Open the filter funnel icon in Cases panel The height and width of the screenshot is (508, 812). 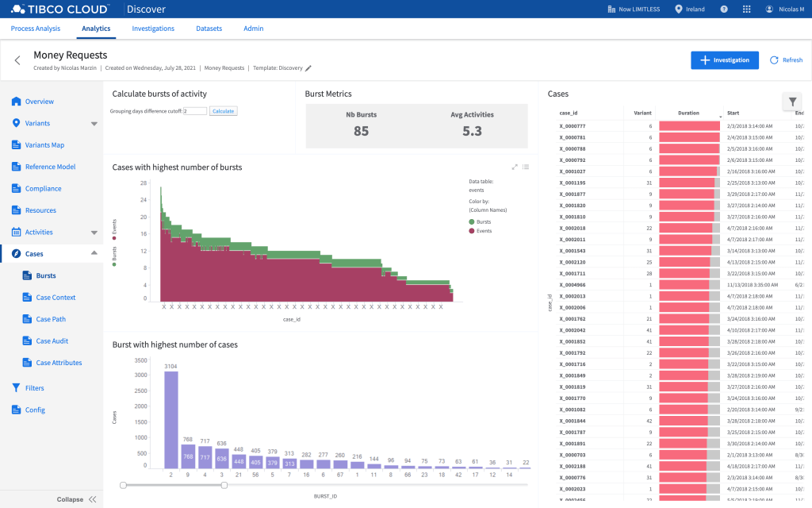coord(792,102)
